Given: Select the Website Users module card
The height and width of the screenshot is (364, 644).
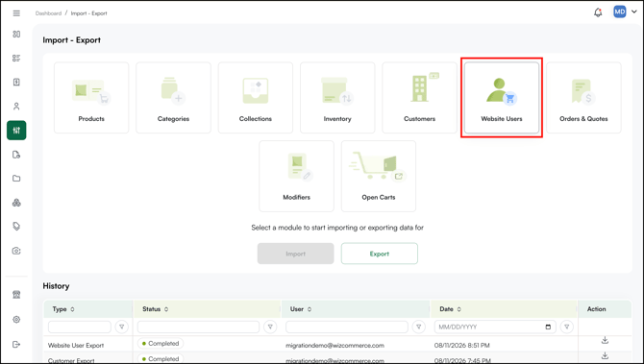Looking at the screenshot, I should tap(502, 98).
